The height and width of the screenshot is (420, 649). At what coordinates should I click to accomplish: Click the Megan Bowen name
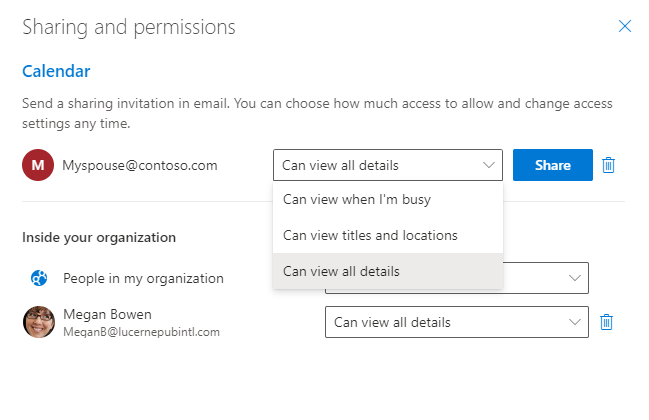point(107,314)
